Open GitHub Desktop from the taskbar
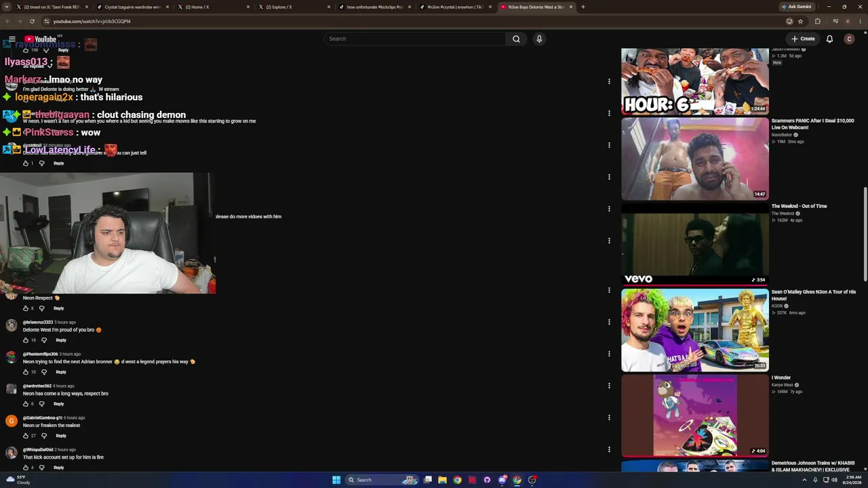868x488 pixels. click(487, 480)
